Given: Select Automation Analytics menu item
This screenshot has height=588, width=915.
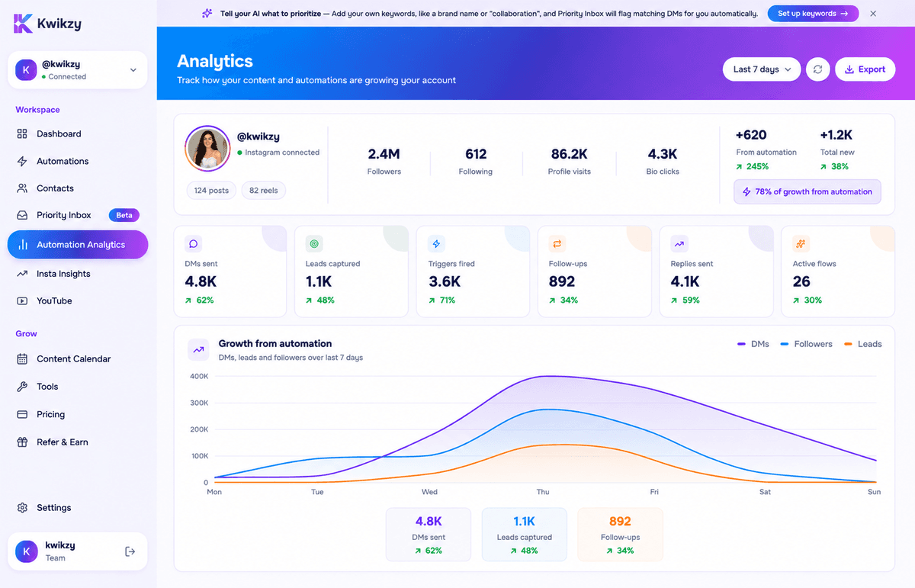Looking at the screenshot, I should [77, 245].
